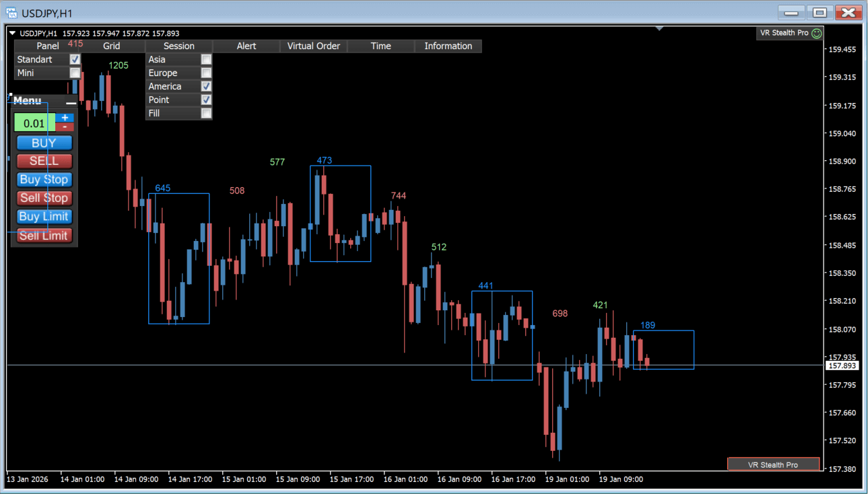This screenshot has height=494, width=868.
Task: Open the Grid tab
Action: pos(112,46)
